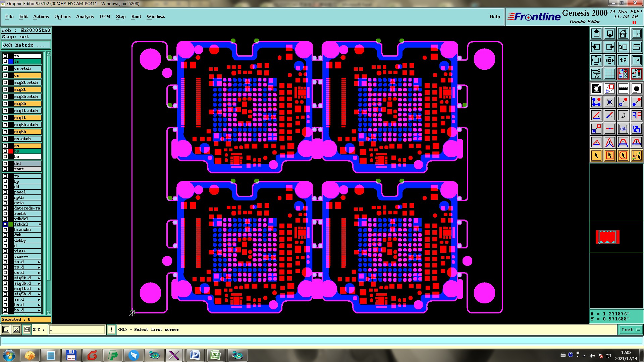644x362 pixels.
Task: Click the X Y coordinate input field
Action: click(77, 329)
